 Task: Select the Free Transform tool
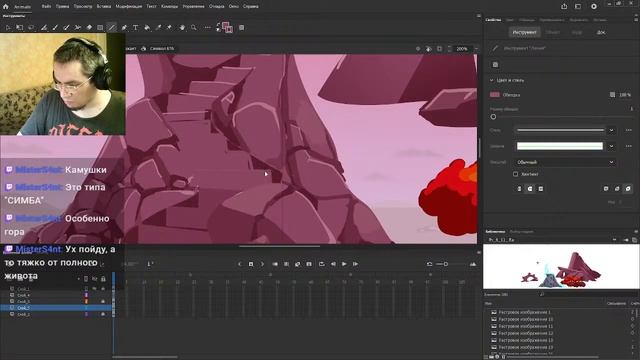[20, 28]
